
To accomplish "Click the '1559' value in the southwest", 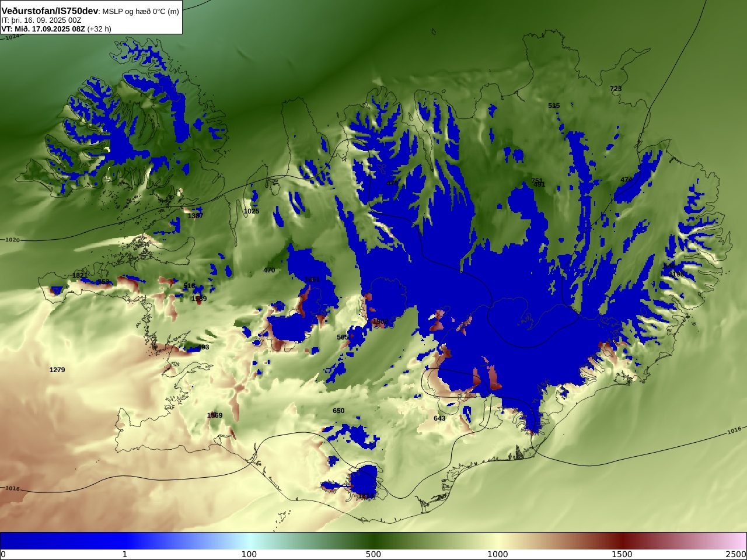I will 215,415.
